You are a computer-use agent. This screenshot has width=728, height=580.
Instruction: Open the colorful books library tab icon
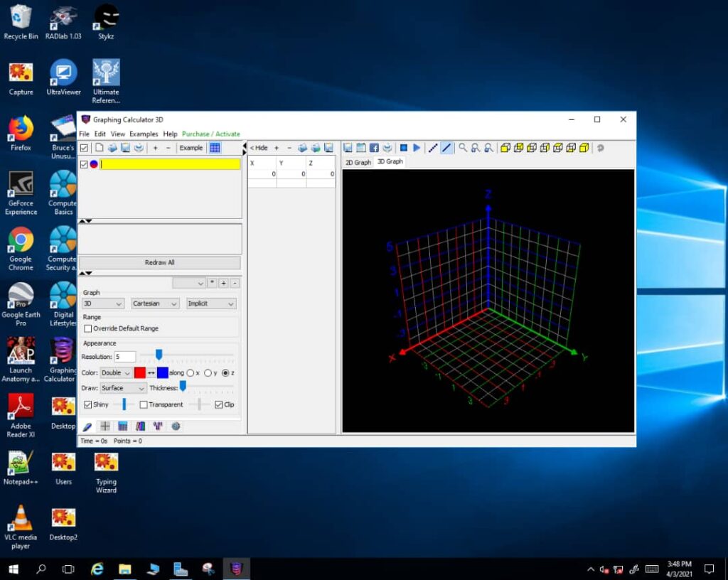pyautogui.click(x=140, y=426)
